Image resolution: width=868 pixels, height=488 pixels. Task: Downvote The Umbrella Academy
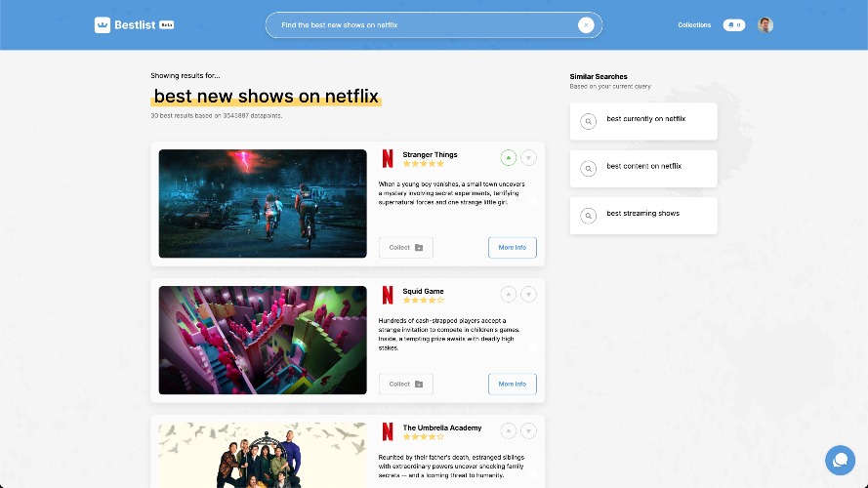pos(528,430)
